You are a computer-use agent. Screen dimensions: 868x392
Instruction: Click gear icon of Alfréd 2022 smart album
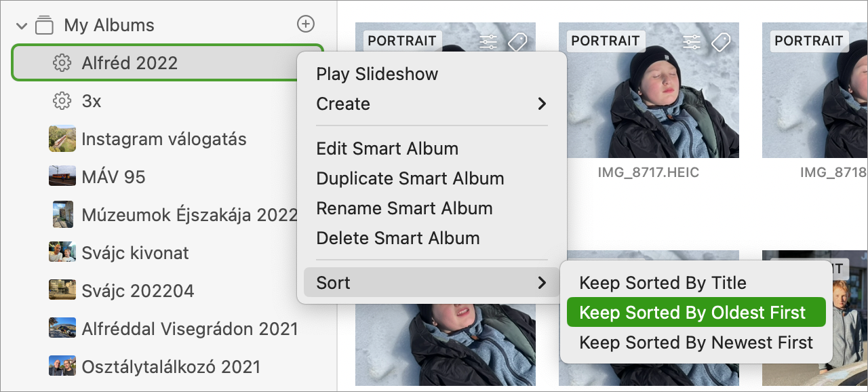click(x=62, y=63)
